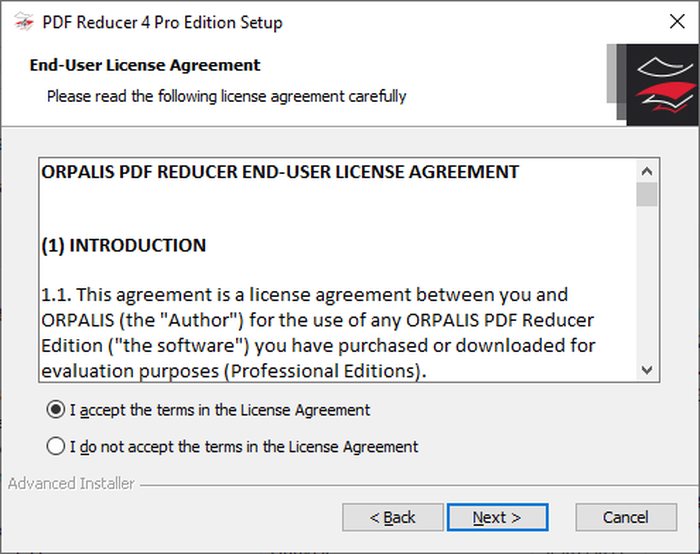Image resolution: width=700 pixels, height=554 pixels.
Task: Click the ORPALIS logo banner image
Action: click(x=653, y=85)
